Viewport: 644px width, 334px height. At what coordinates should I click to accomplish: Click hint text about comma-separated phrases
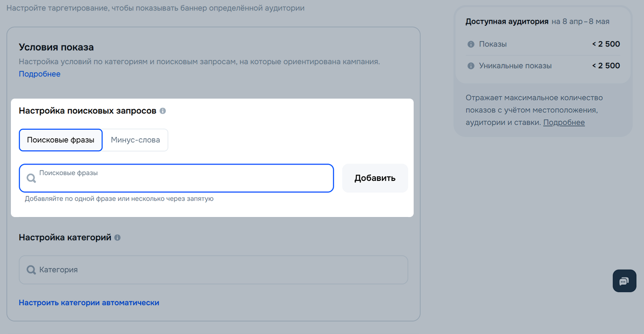(119, 199)
